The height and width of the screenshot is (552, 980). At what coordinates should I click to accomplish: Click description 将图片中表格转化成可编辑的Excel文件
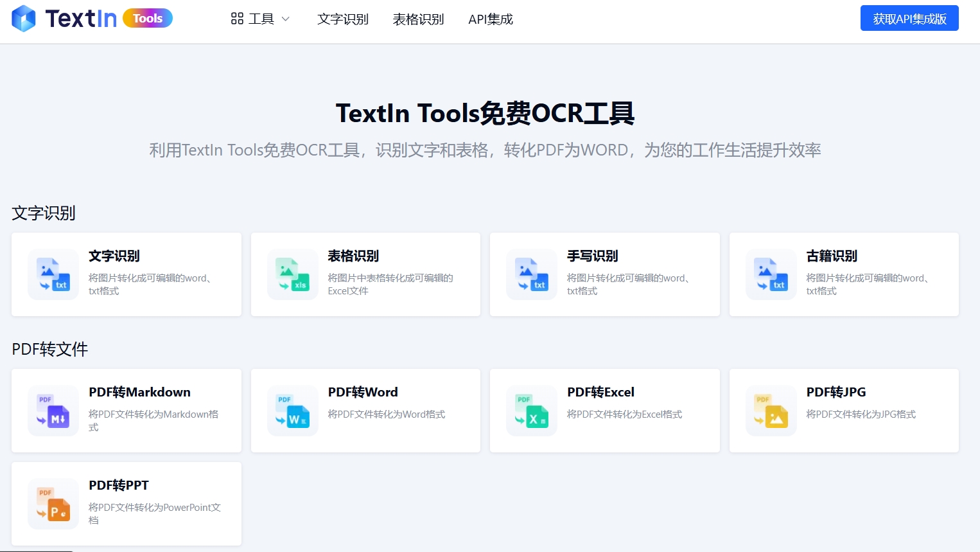tap(390, 284)
